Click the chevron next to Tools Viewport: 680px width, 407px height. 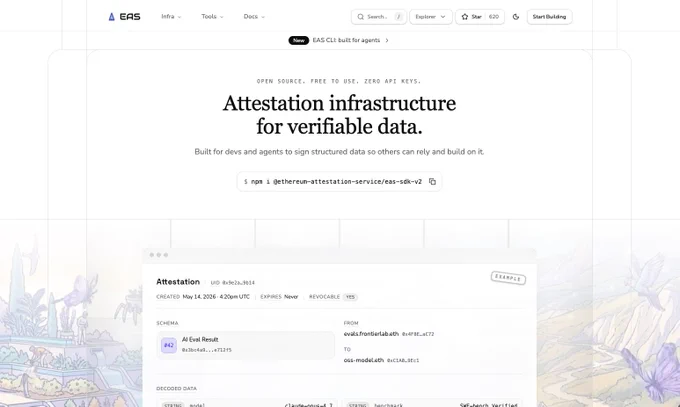222,17
